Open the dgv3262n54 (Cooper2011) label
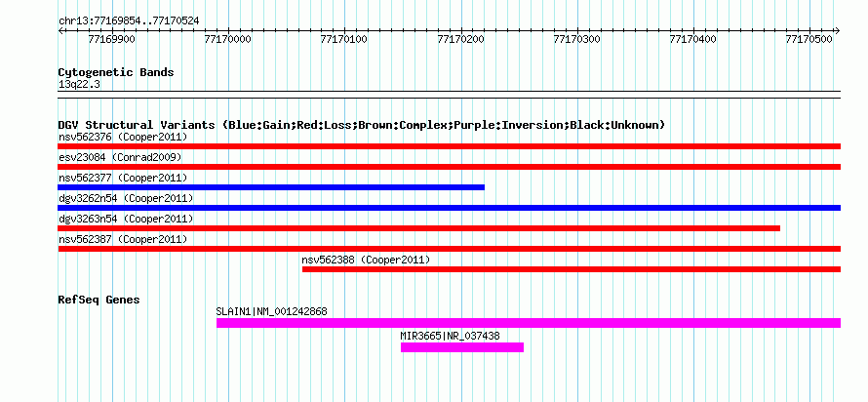 [x=126, y=198]
